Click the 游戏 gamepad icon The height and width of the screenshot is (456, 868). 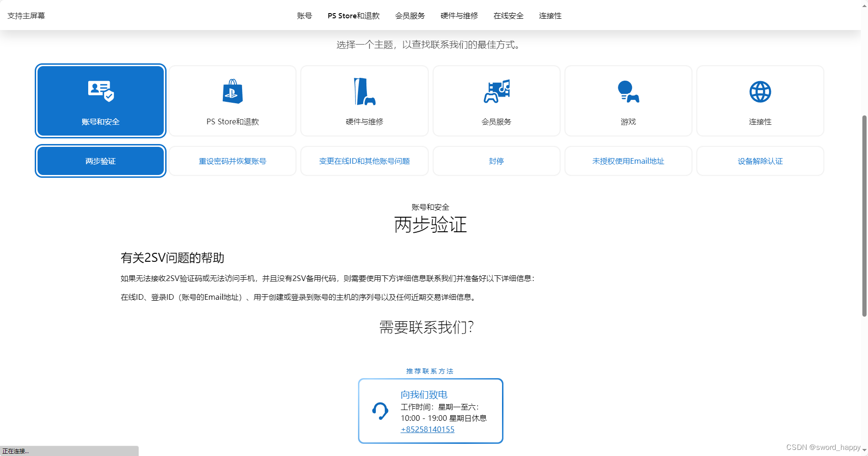point(628,91)
